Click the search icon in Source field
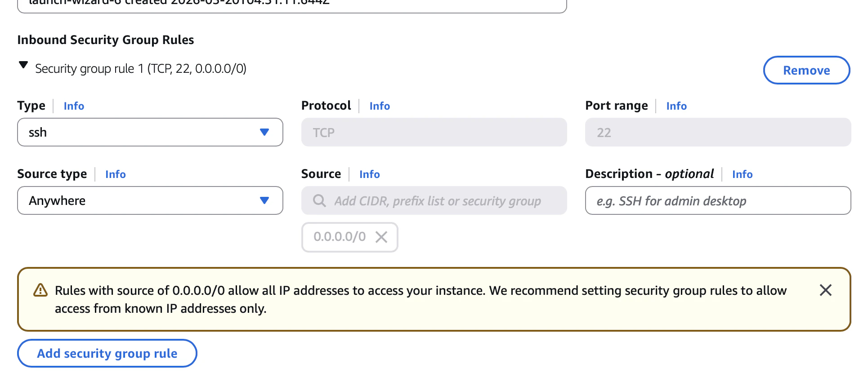868x373 pixels. 319,200
